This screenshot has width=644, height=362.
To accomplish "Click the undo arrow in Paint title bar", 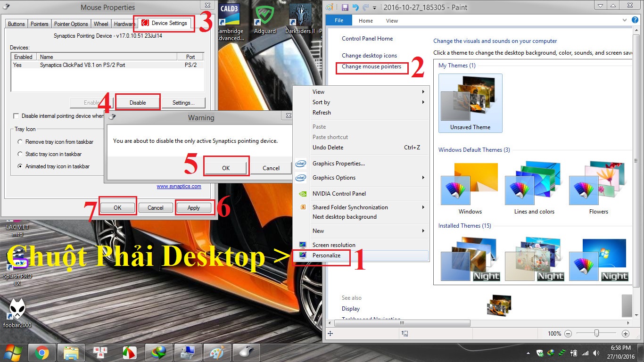I will coord(356,7).
